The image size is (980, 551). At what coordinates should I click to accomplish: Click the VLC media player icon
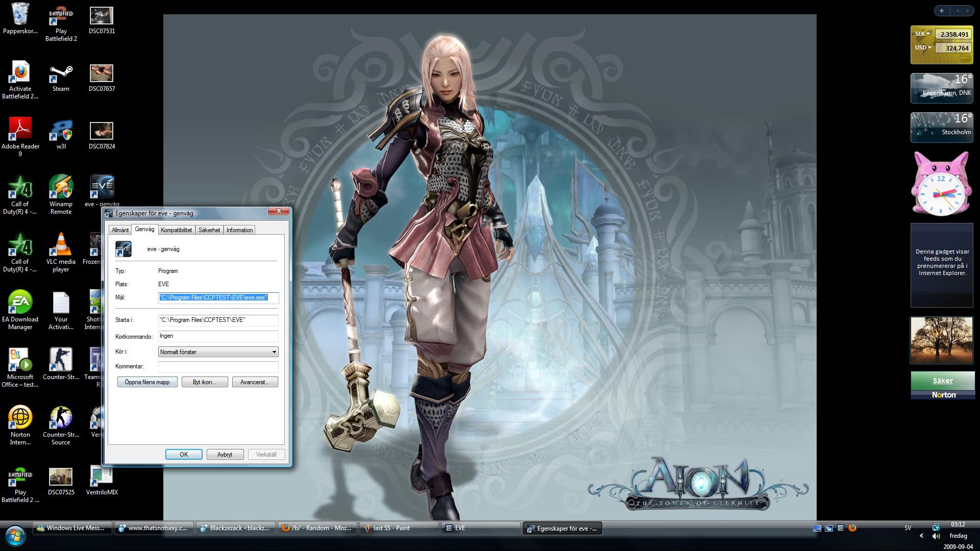coord(61,245)
